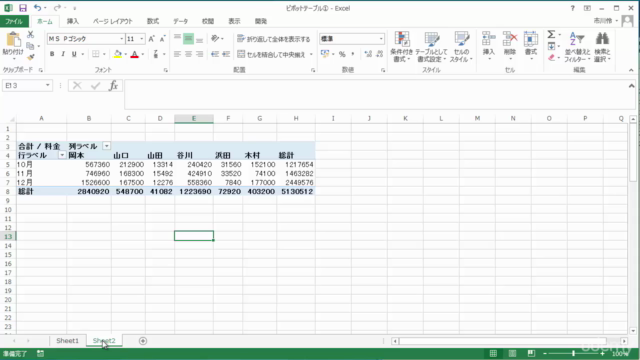Open the File (ファイル) tab

point(14,21)
